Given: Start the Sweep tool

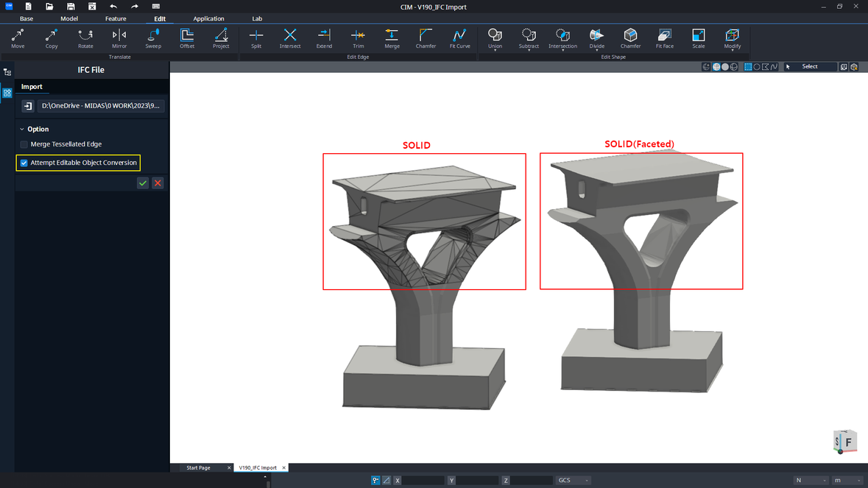Looking at the screenshot, I should point(153,39).
